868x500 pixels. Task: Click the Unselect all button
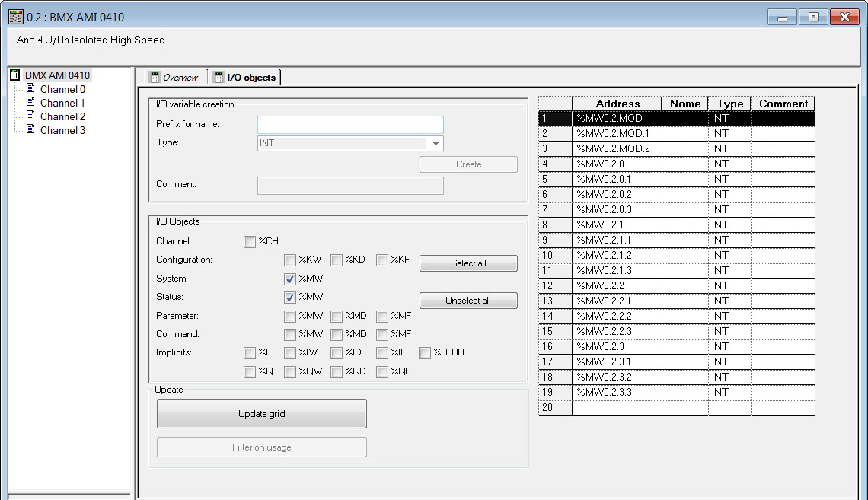click(x=468, y=301)
